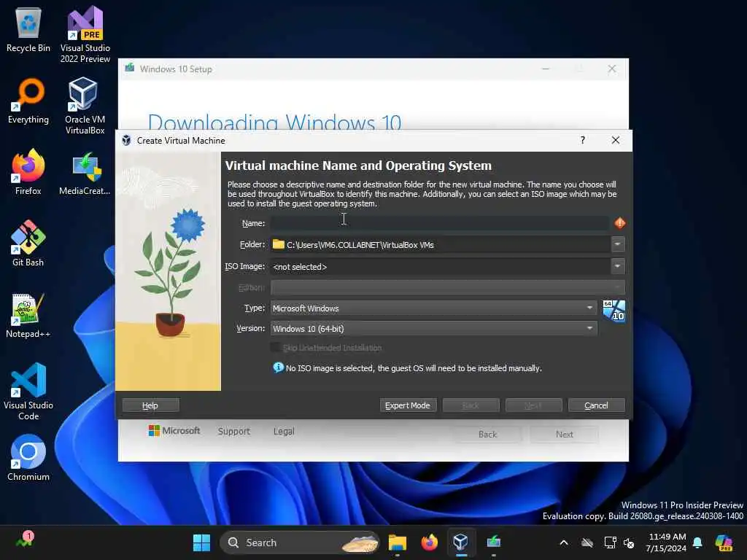747x560 pixels.
Task: Switch to Windows 10 Setup taskbar icon
Action: point(494,542)
